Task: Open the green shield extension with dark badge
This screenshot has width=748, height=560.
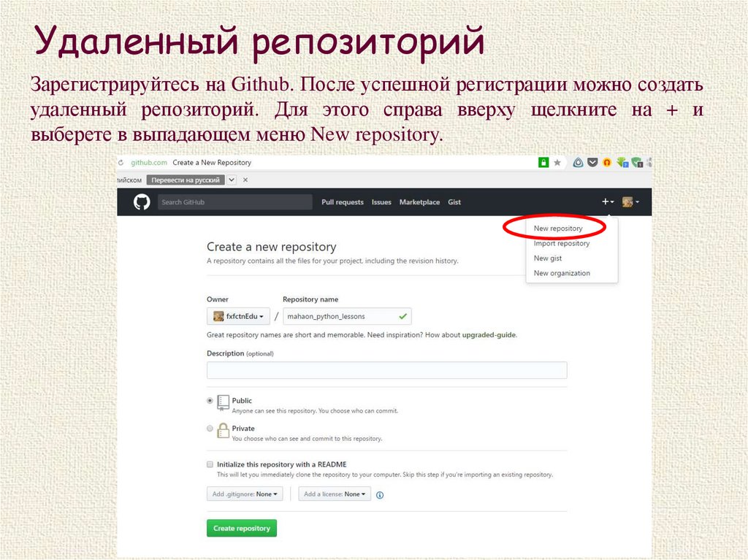Action: point(637,163)
